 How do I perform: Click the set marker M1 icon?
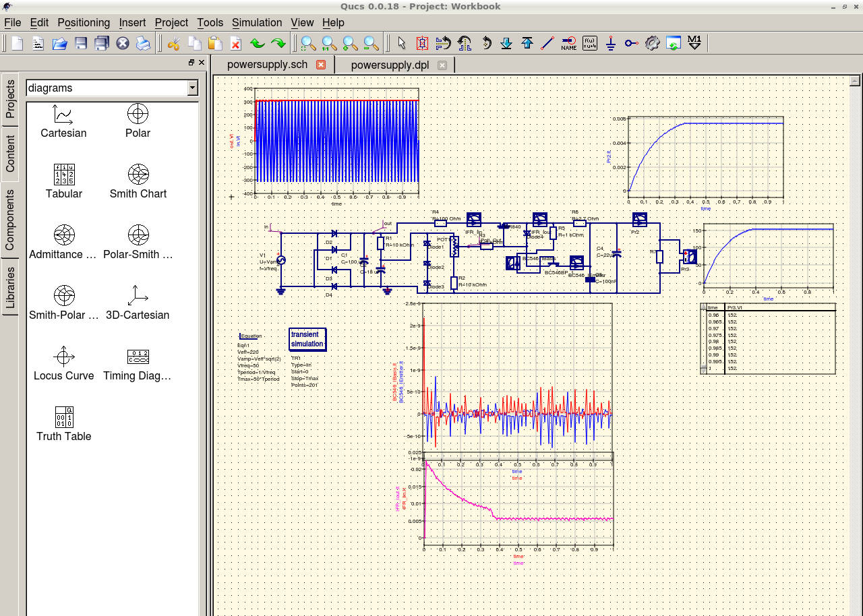[694, 44]
